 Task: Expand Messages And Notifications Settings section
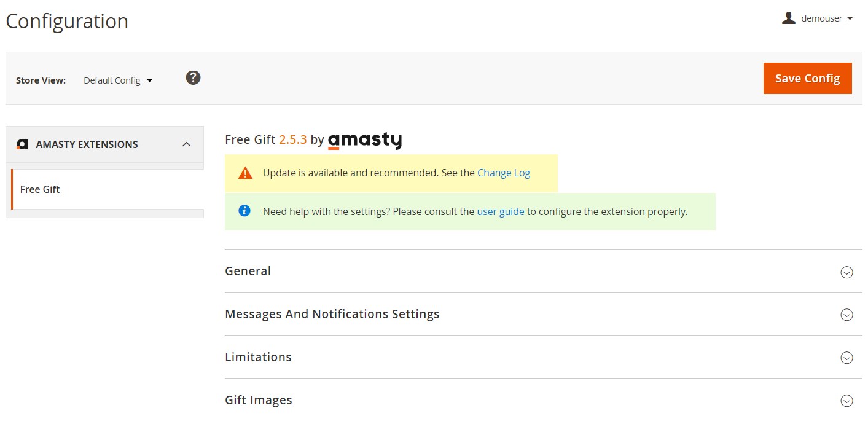(x=544, y=314)
